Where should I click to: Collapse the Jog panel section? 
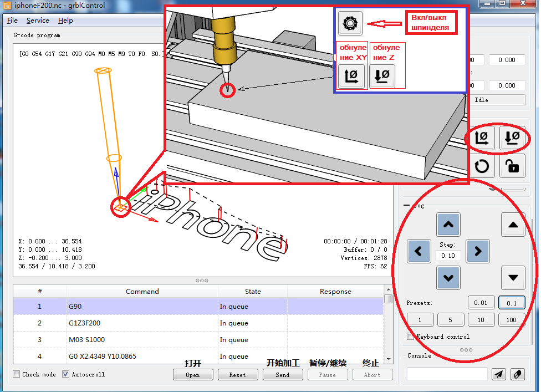pos(407,205)
